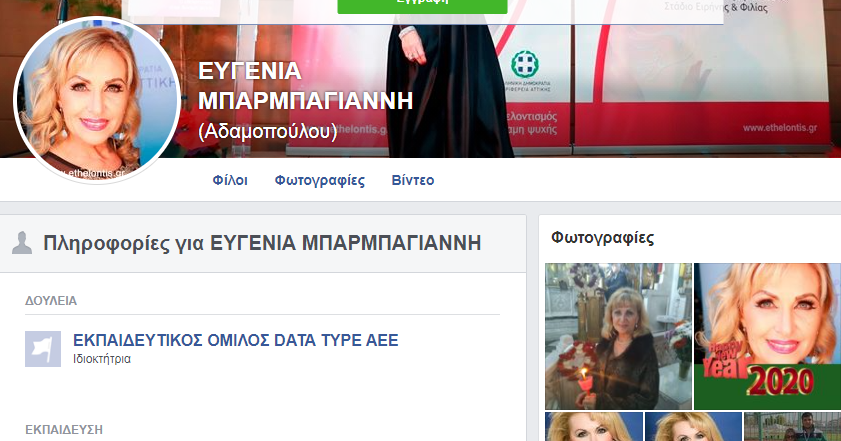841x441 pixels.
Task: Click the ΕΚΠΑΙΔΕΥΣΗ section label
Action: [64, 430]
